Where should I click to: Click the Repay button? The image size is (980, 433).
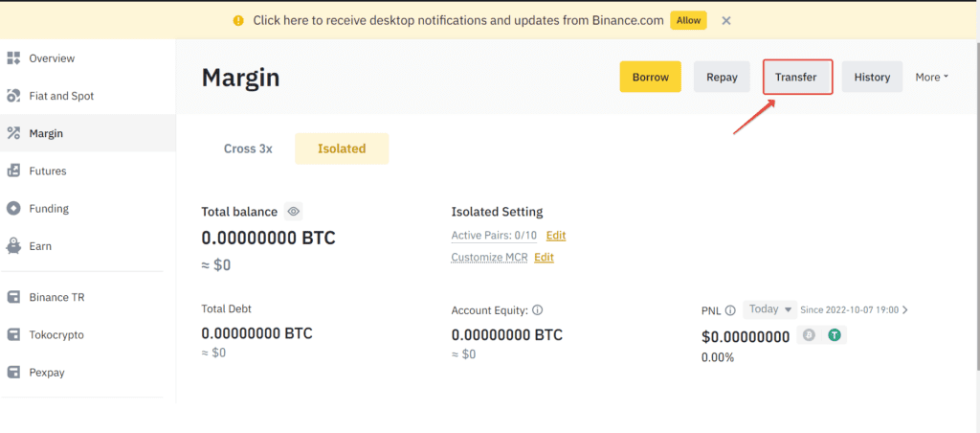pos(722,77)
